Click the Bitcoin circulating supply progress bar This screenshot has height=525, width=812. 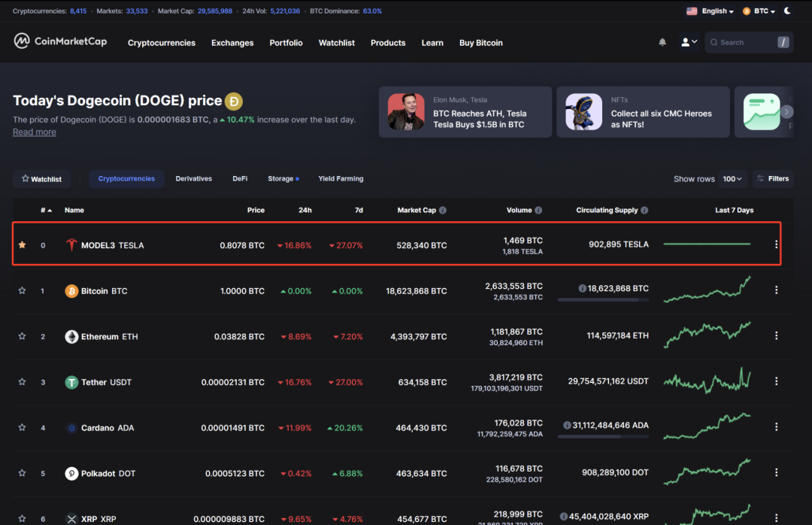point(603,299)
